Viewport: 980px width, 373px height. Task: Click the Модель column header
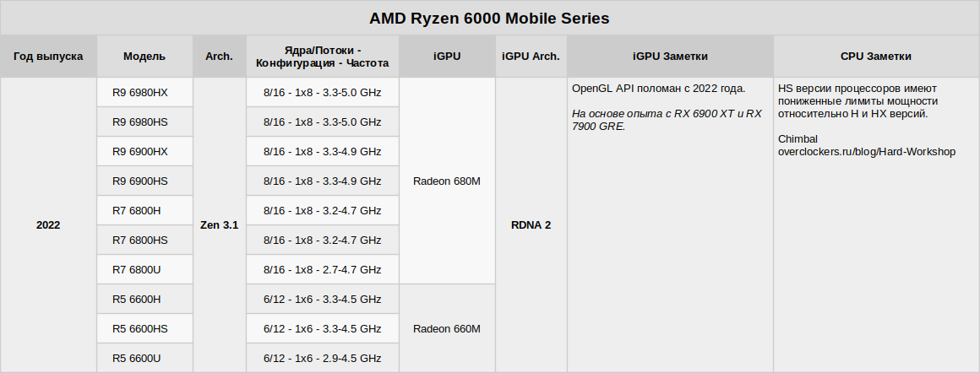144,57
